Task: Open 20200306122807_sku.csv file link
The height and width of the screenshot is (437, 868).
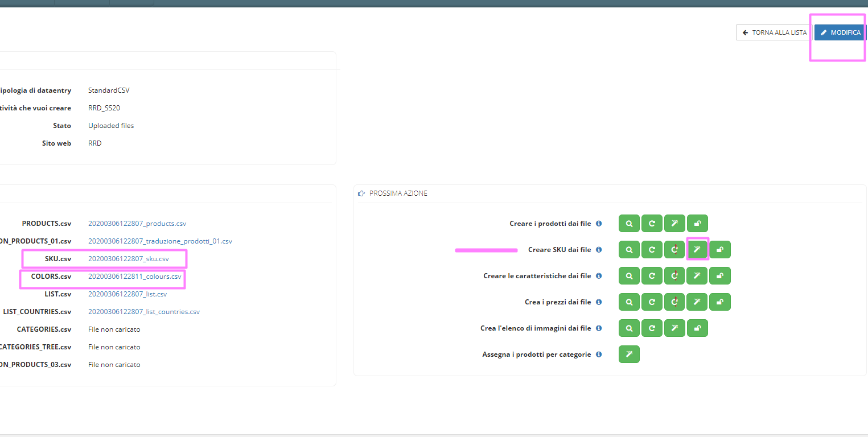Action: coord(129,259)
